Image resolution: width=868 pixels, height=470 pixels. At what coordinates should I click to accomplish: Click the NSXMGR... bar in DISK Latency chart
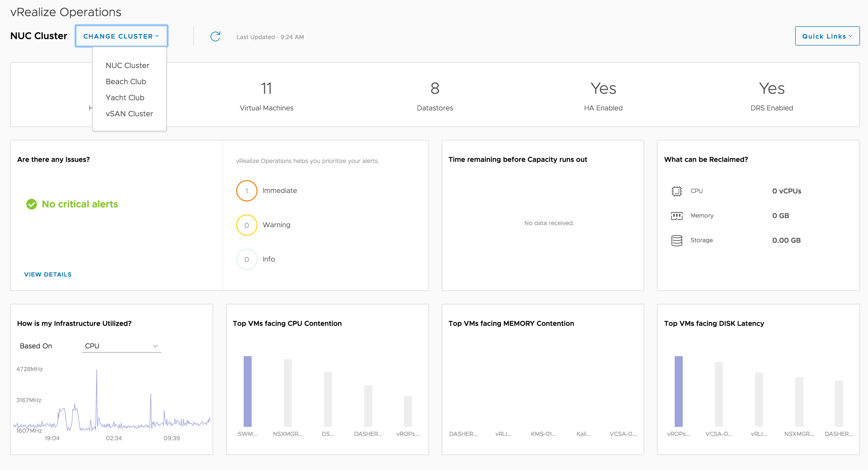pyautogui.click(x=799, y=402)
